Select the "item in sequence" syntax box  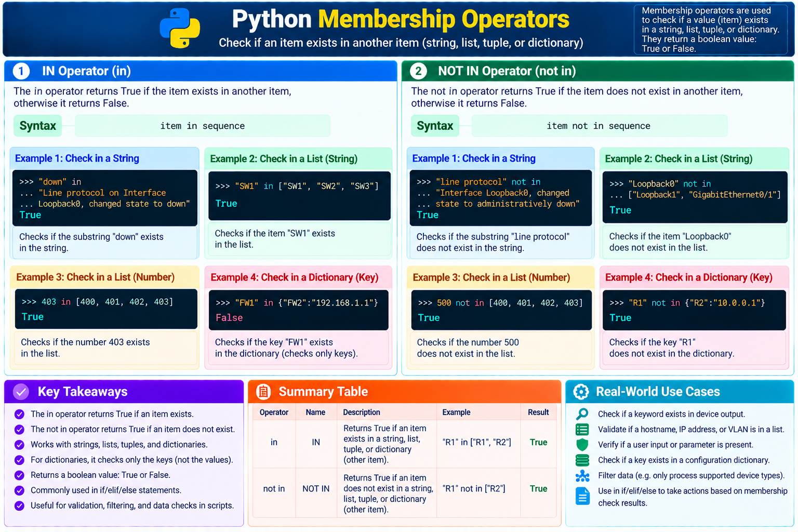coord(203,126)
